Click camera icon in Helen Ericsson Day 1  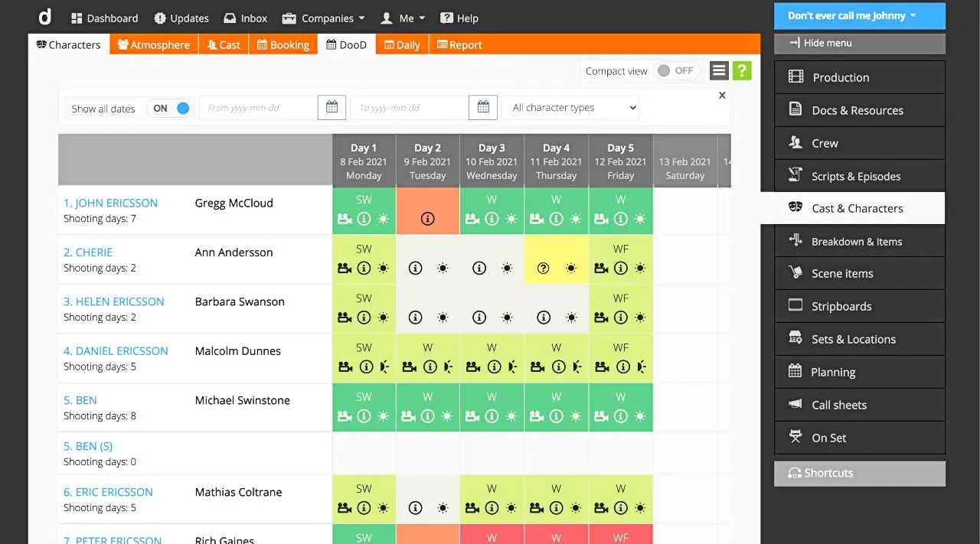(x=345, y=318)
